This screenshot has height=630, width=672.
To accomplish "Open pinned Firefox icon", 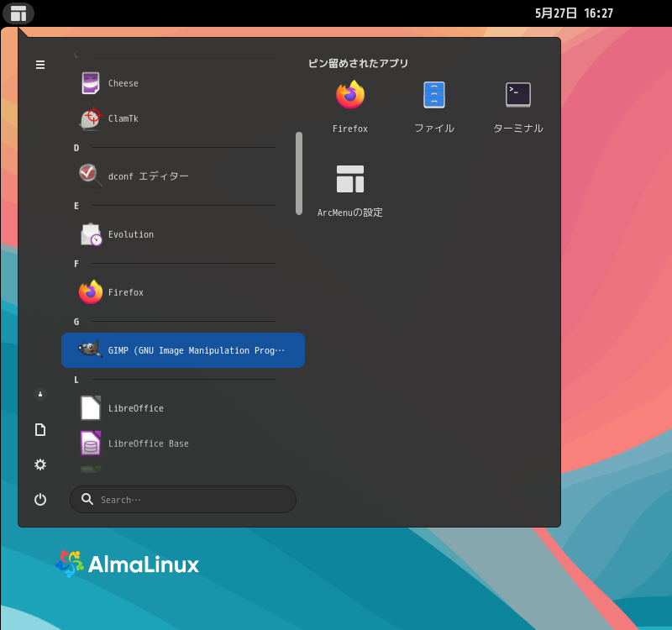I will (350, 107).
